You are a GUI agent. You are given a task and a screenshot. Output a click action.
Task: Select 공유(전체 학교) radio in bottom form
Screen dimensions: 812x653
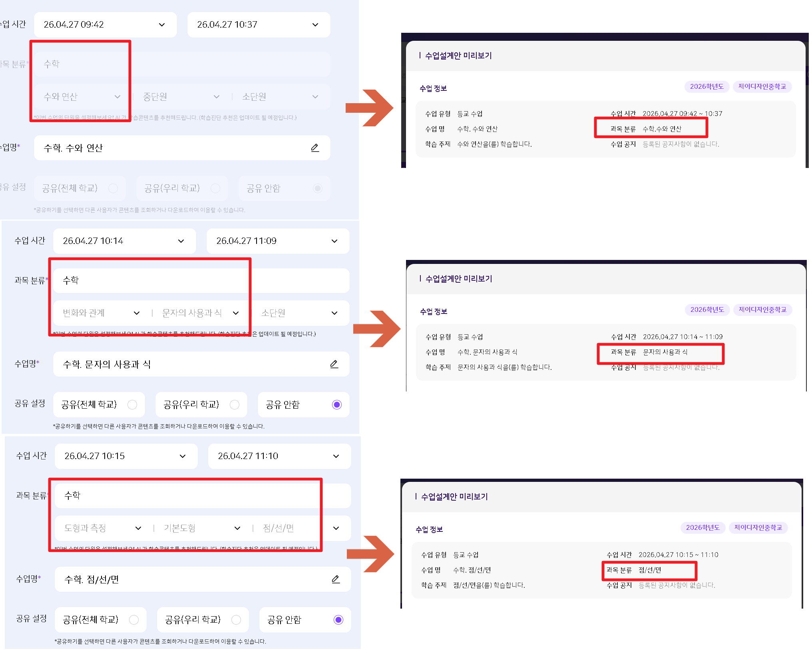click(x=134, y=620)
